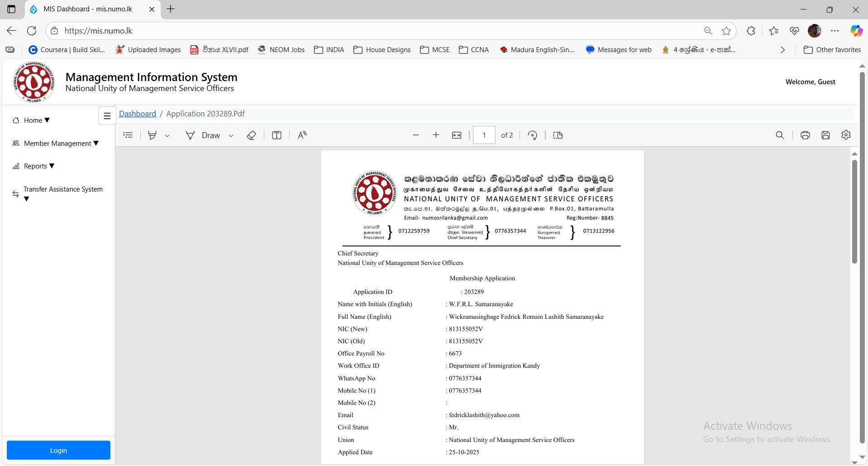Open the PDF viewer settings

click(x=846, y=135)
